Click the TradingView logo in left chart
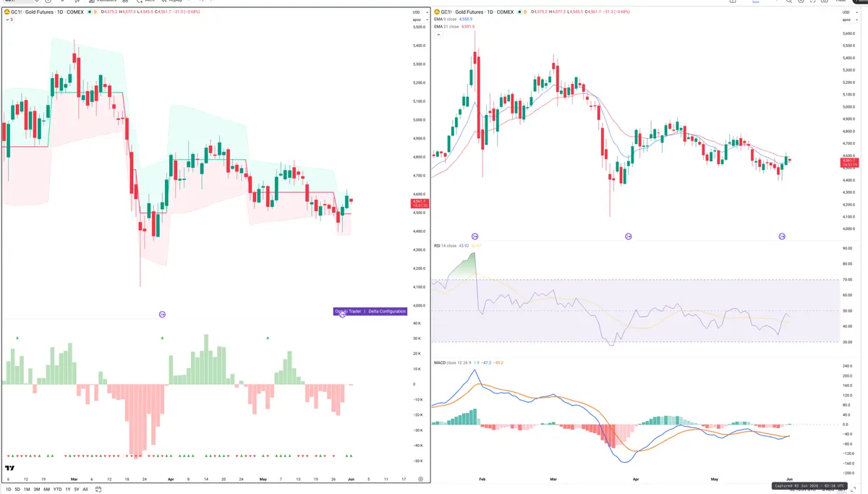Screen dimensions: 868x494 click(x=10, y=469)
